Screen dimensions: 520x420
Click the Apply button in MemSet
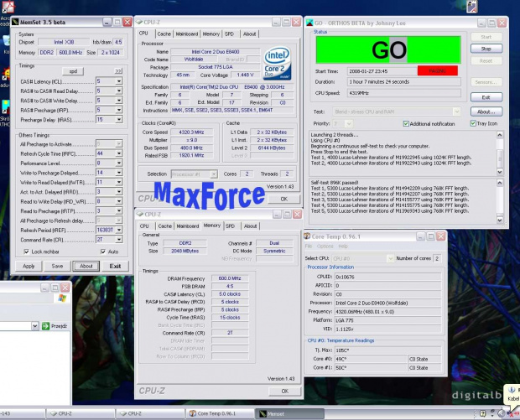[29, 267]
